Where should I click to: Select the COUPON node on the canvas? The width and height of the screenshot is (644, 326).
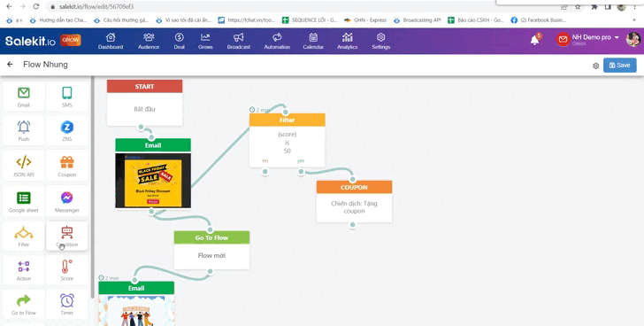(x=354, y=201)
